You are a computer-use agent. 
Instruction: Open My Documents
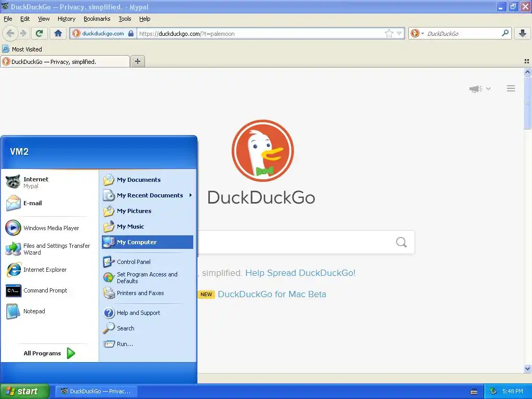tap(147, 179)
